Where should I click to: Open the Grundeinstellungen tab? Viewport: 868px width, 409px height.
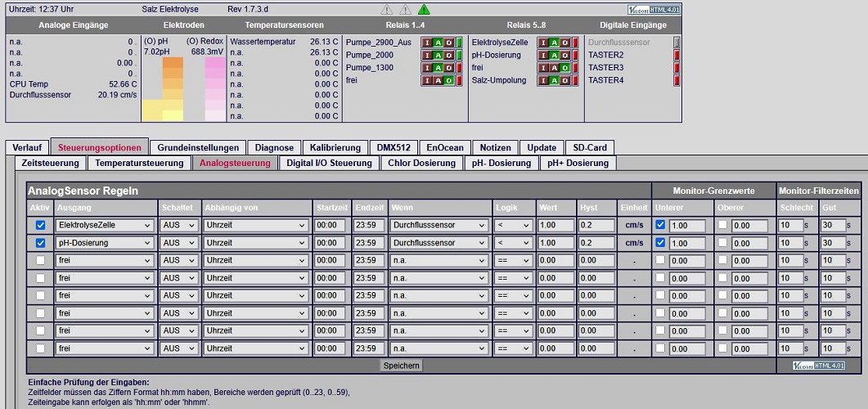(x=198, y=148)
